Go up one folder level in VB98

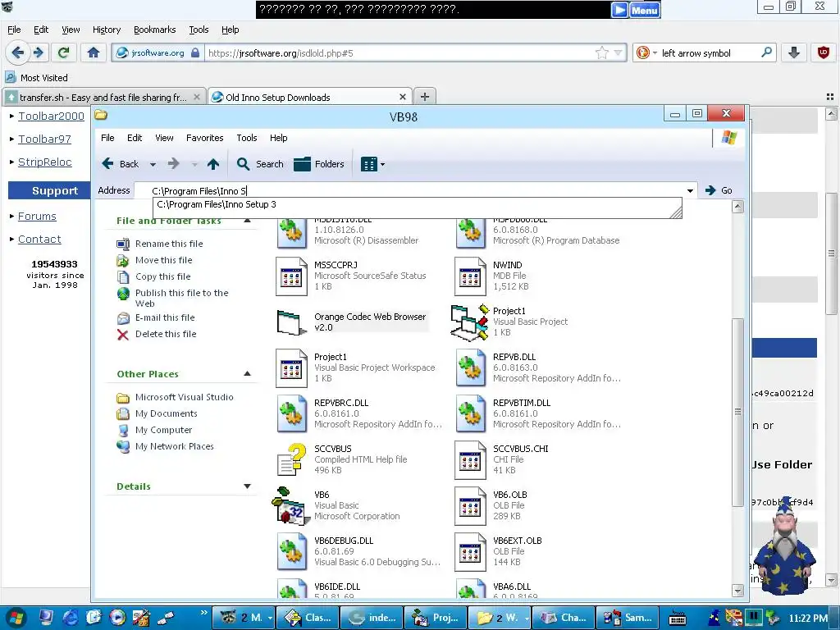(x=213, y=164)
